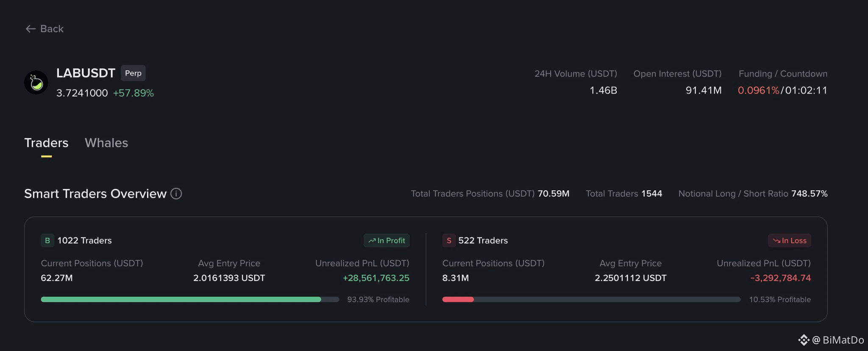This screenshot has height=351, width=868.
Task: Click the short Unrealized PnL -3,292,784.74 value
Action: point(780,278)
